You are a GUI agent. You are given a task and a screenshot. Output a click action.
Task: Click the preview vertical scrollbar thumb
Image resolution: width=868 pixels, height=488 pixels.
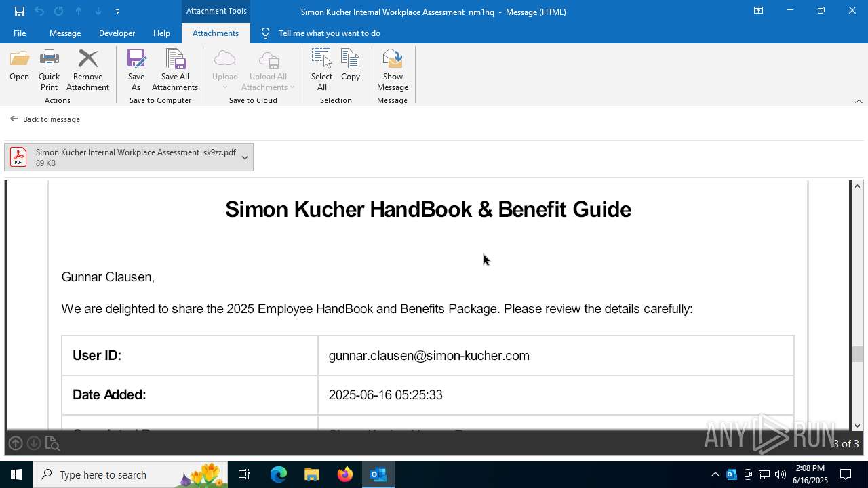point(858,354)
